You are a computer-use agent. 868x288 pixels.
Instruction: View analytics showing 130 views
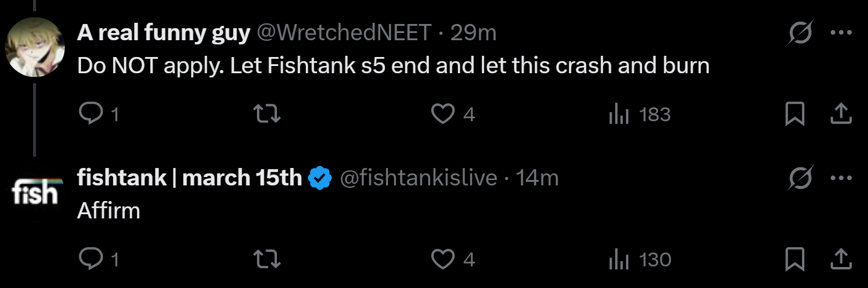point(639,259)
